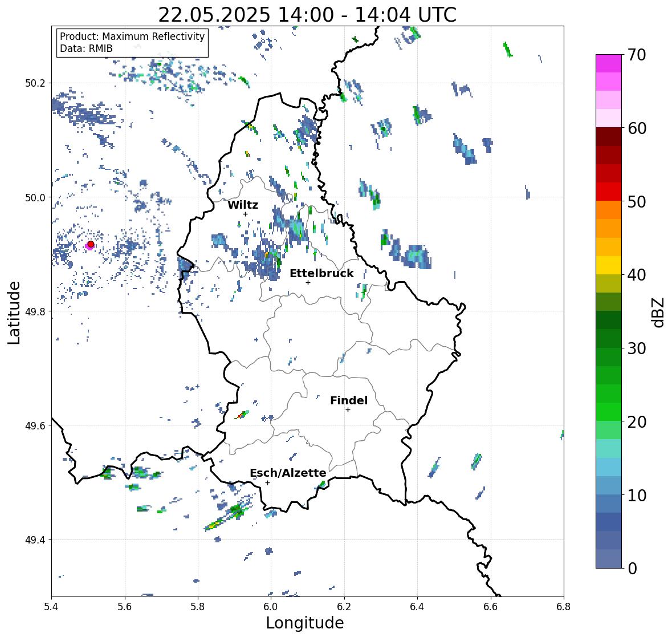Click longitude tick label 5.6
The height and width of the screenshot is (637, 672).
point(125,606)
